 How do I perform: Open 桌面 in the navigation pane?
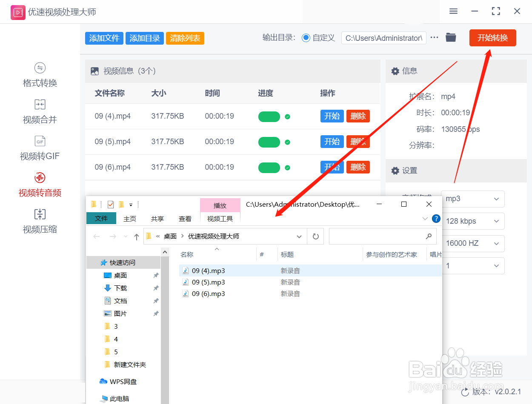[x=120, y=276]
